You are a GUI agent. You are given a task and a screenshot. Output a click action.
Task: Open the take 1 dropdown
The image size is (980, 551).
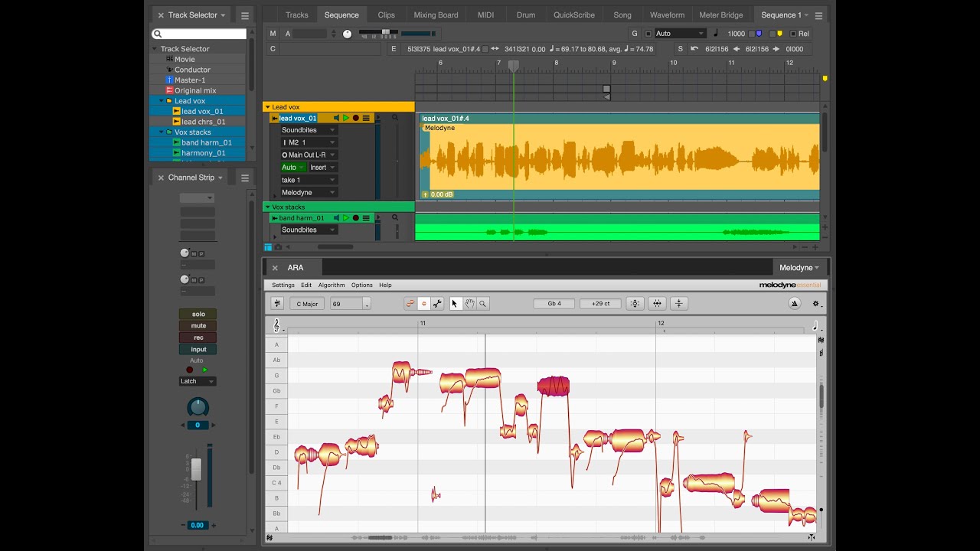(x=308, y=180)
